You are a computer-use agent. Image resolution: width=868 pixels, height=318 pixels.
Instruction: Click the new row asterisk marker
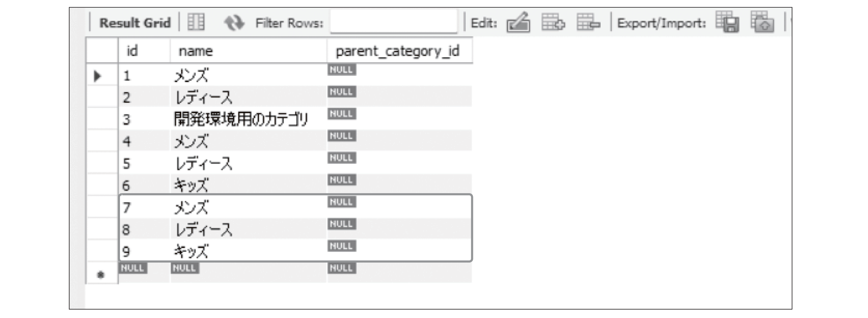pos(100,275)
